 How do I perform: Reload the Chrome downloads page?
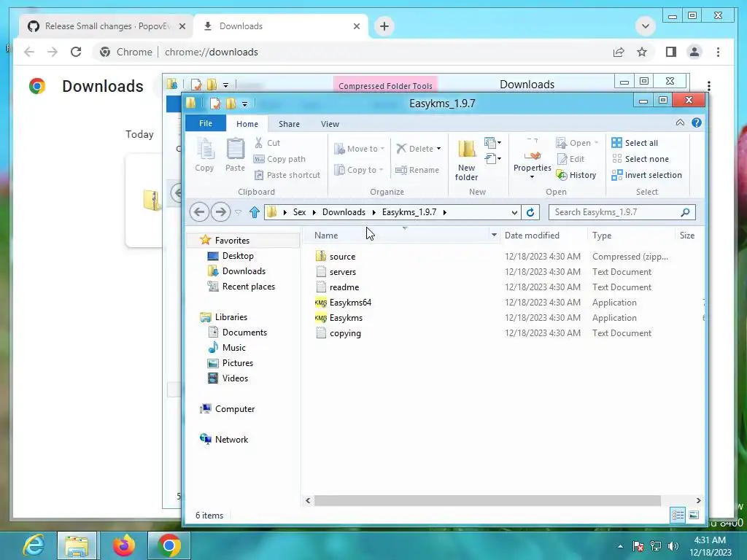(76, 52)
